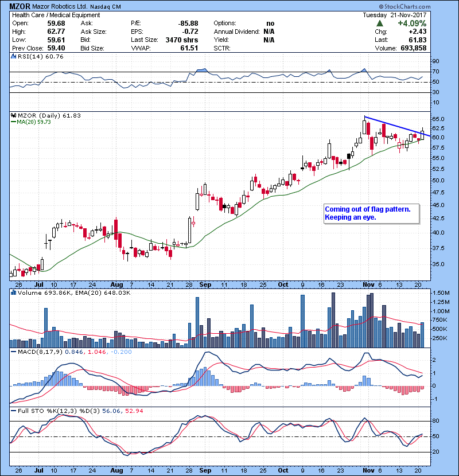Screen dimensions: 459x476
Task: Click the MACD signal value 1.046
Action: click(x=96, y=352)
